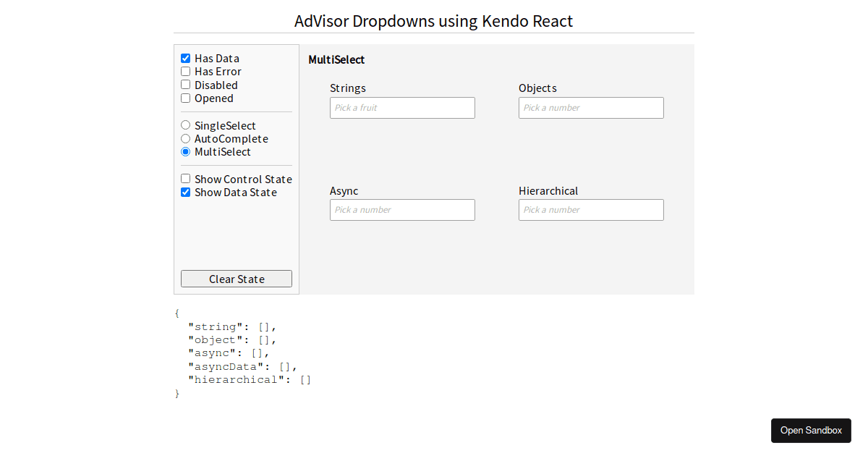This screenshot has width=868, height=456.
Task: Select the MultiSelect radio button
Action: pos(185,151)
